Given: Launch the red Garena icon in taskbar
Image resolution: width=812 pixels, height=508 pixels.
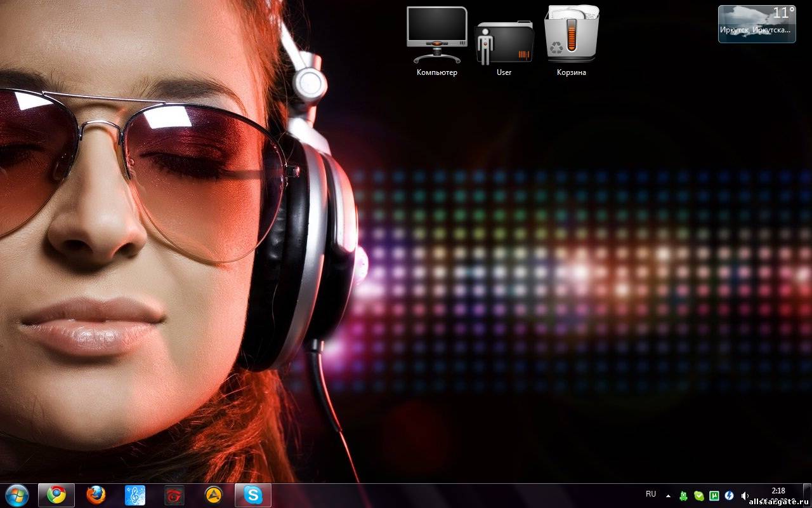Looking at the screenshot, I should coord(174,495).
